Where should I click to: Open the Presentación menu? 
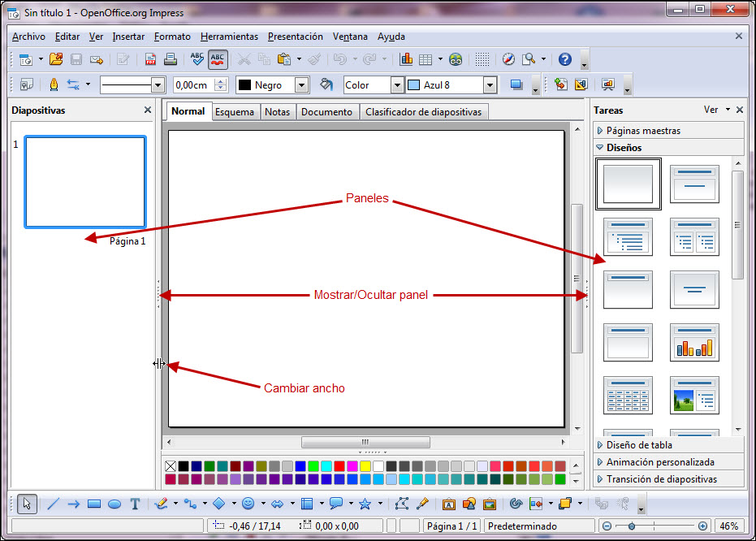[x=295, y=37]
